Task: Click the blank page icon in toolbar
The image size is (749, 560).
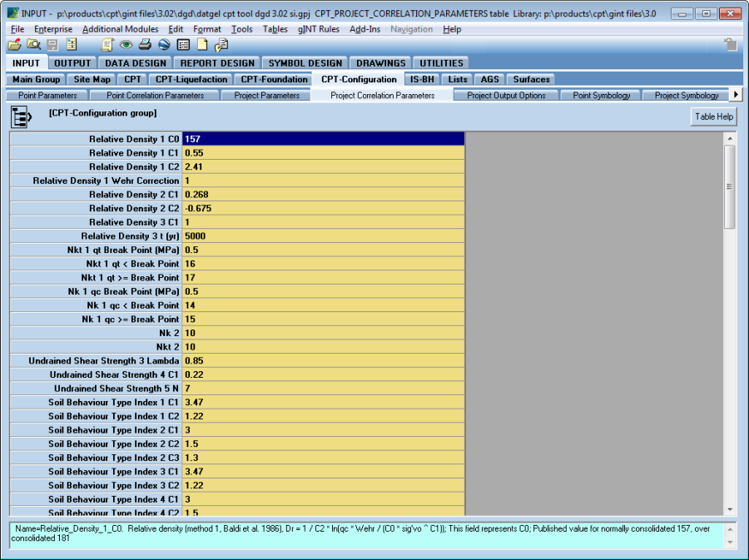Action: click(202, 45)
